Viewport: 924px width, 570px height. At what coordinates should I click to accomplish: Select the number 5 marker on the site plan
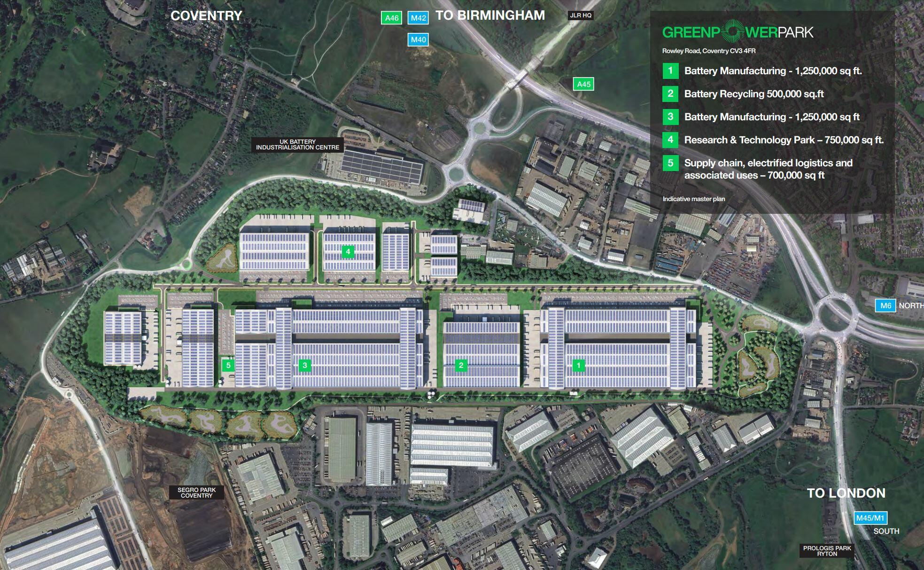tap(228, 365)
